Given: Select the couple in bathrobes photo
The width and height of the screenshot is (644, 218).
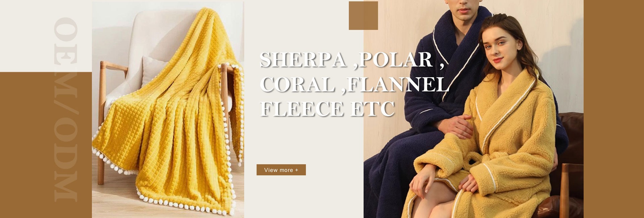Looking at the screenshot, I should pos(474,109).
